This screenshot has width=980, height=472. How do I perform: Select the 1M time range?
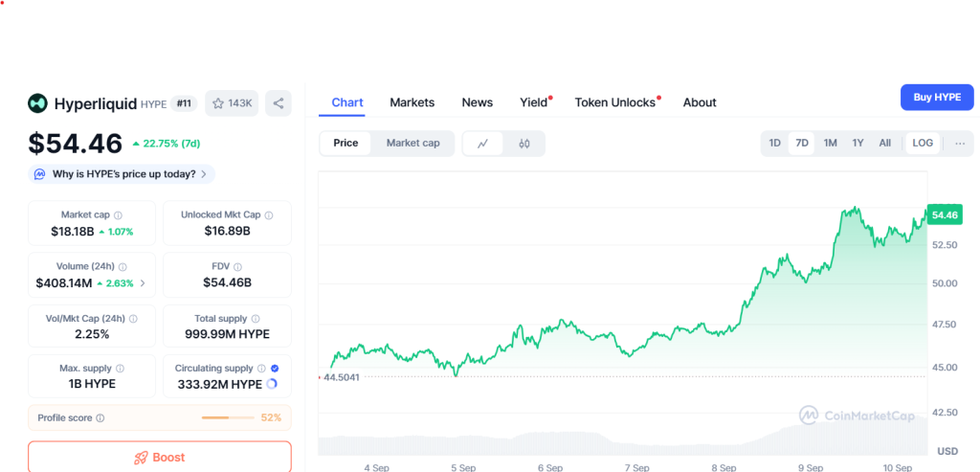click(x=830, y=144)
